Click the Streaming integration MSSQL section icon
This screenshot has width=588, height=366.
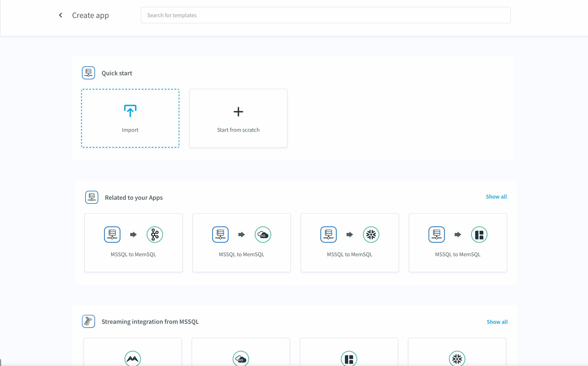click(88, 321)
